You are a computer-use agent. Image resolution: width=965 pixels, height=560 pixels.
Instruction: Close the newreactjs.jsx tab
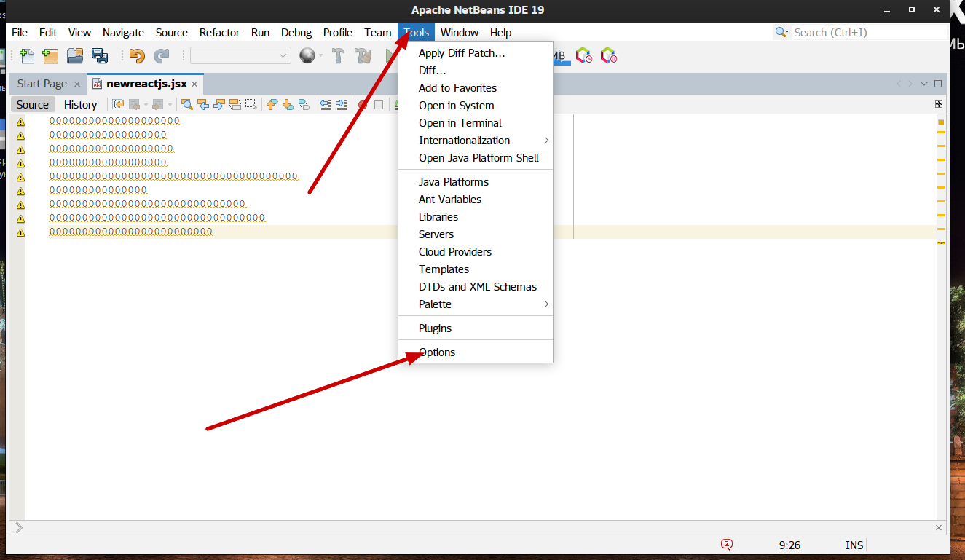click(194, 84)
